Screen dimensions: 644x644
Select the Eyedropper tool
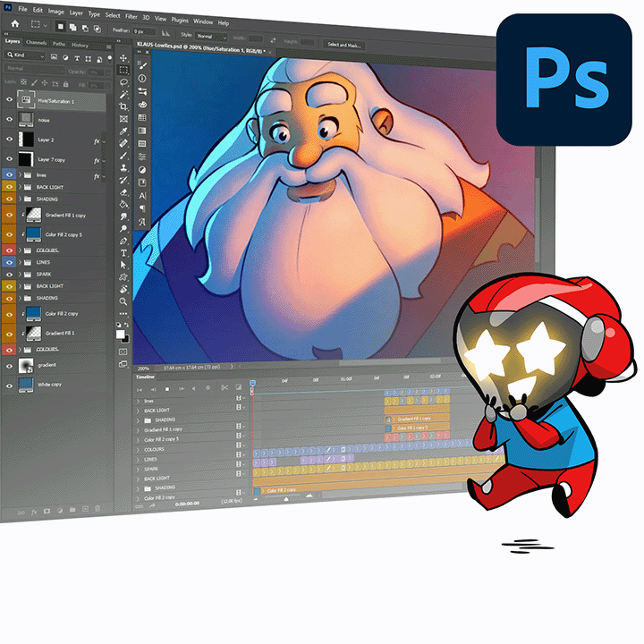coord(123,131)
